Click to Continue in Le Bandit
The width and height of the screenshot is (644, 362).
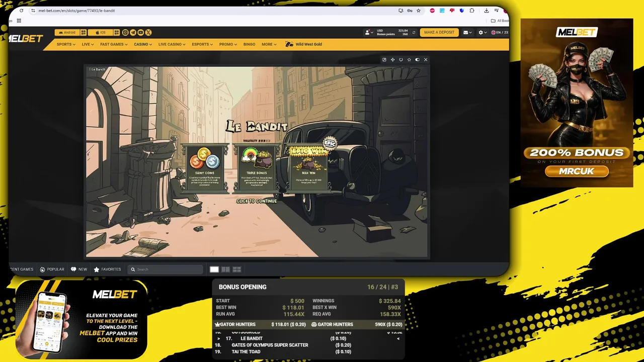[x=257, y=201]
